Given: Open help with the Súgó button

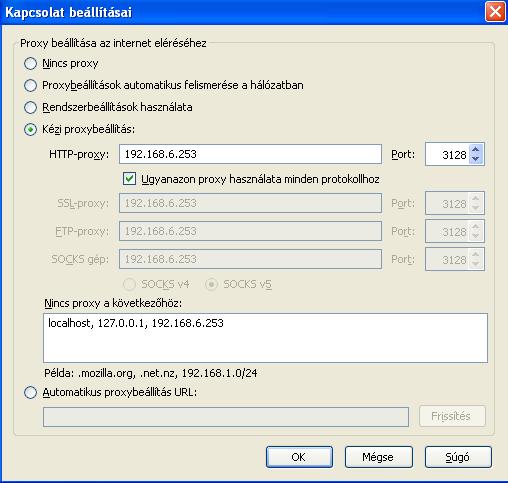Looking at the screenshot, I should [x=458, y=457].
